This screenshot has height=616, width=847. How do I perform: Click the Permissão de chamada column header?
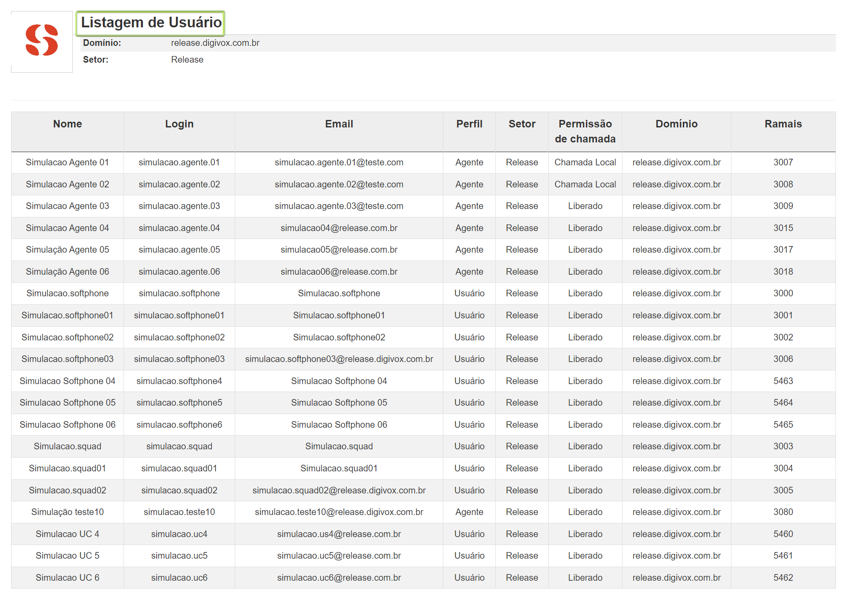pos(585,131)
